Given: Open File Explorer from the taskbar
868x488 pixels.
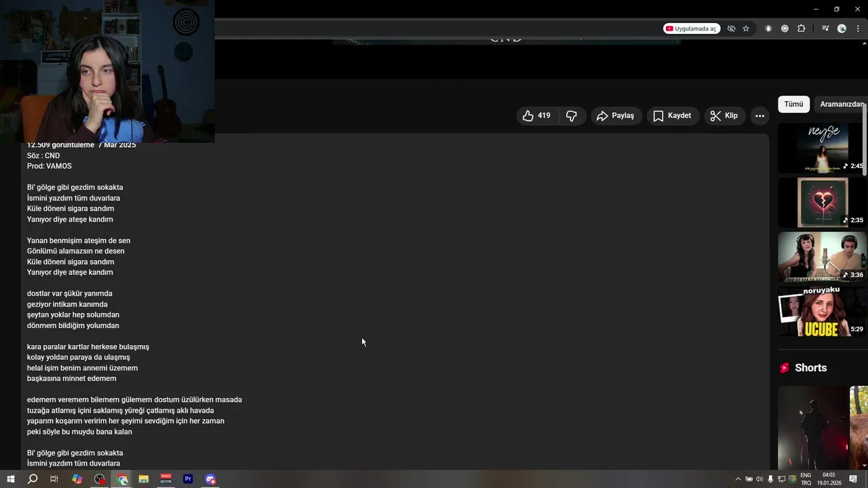Looking at the screenshot, I should [144, 479].
